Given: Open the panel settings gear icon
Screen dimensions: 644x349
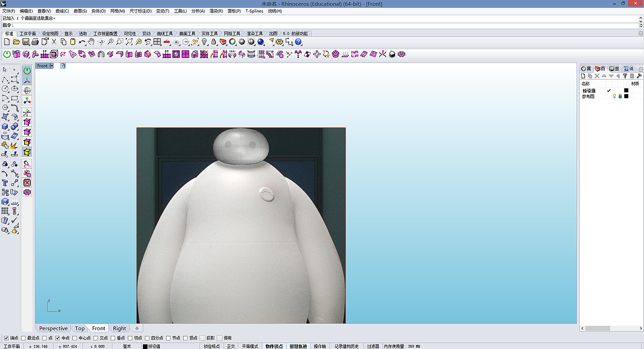Looking at the screenshot, I should [640, 69].
